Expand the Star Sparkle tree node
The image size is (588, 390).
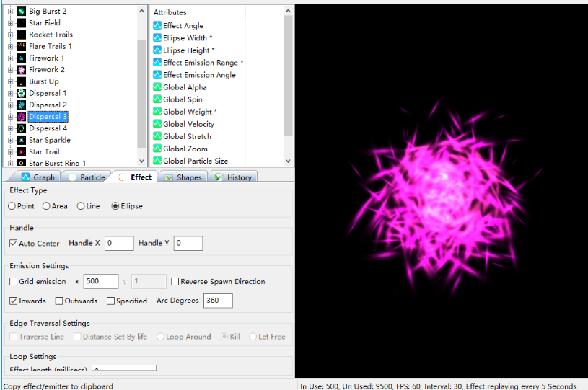(11, 140)
